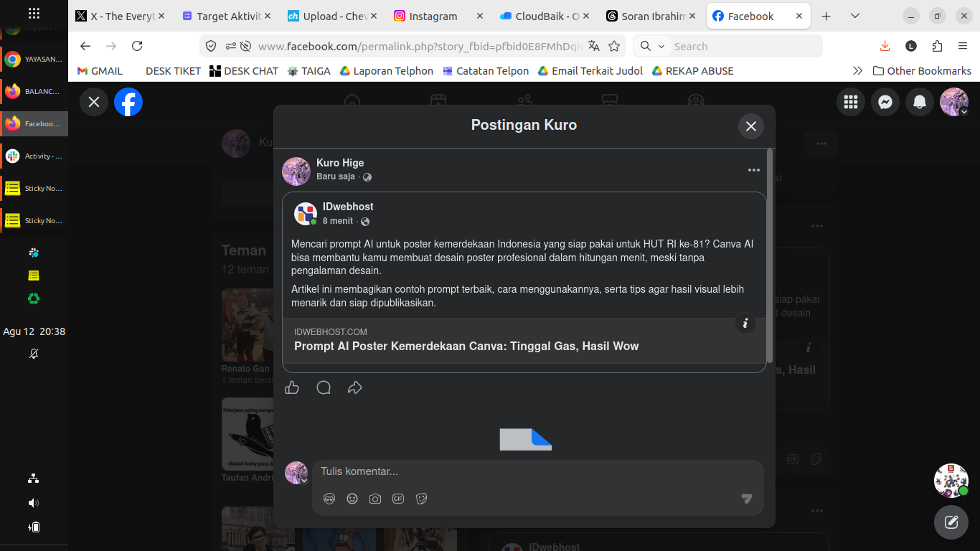Open the Facebook menu grid icon
The width and height of the screenshot is (980, 551).
coord(851,102)
